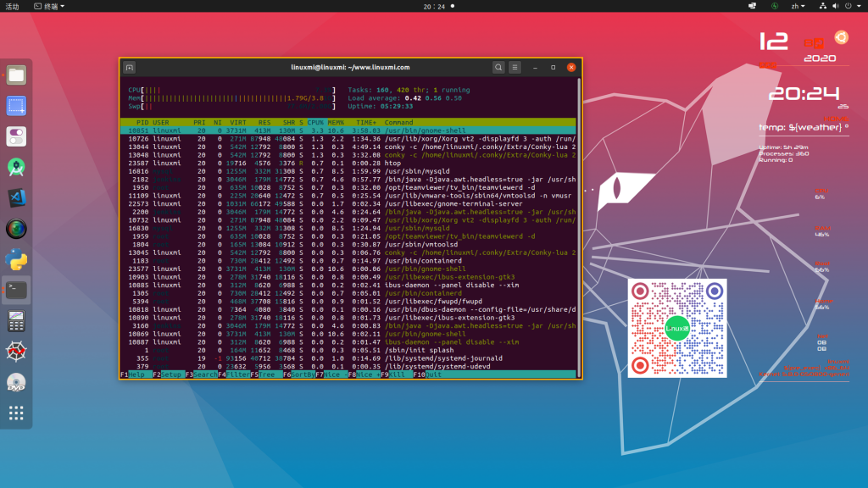
Task: Open the terminal search button
Action: [x=498, y=68]
